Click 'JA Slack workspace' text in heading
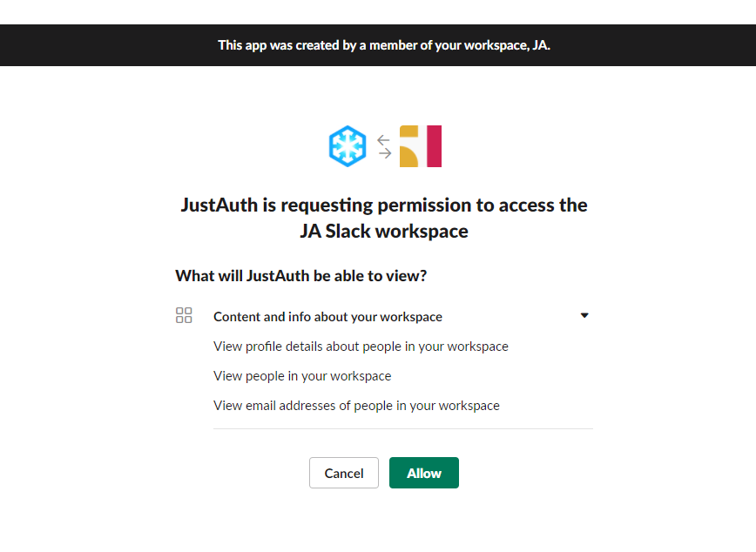This screenshot has width=756, height=552. (x=384, y=232)
